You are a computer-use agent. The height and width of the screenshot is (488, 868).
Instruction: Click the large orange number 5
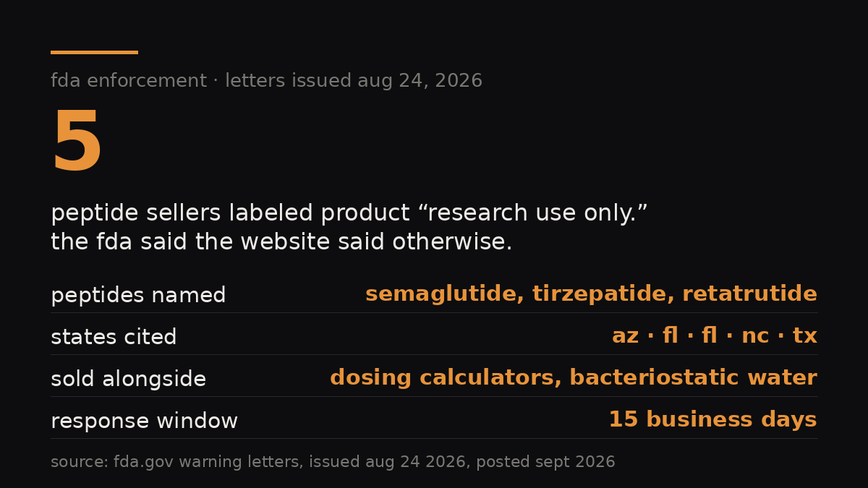tap(77, 142)
